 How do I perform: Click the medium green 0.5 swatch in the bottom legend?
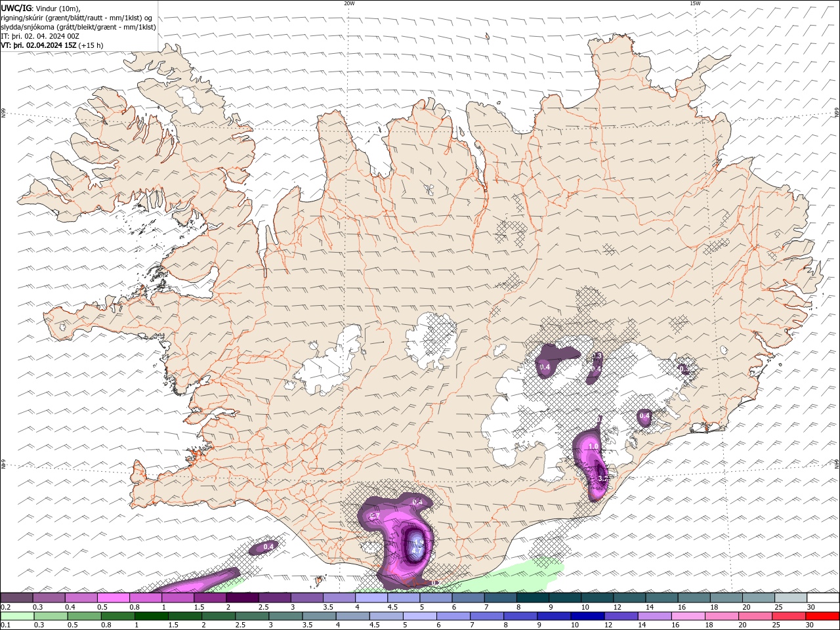85,616
